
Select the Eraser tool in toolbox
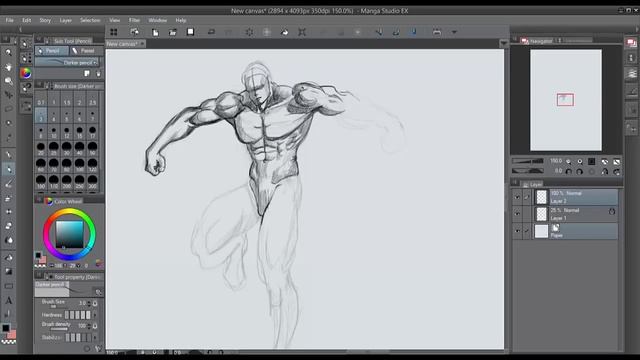coord(8,226)
